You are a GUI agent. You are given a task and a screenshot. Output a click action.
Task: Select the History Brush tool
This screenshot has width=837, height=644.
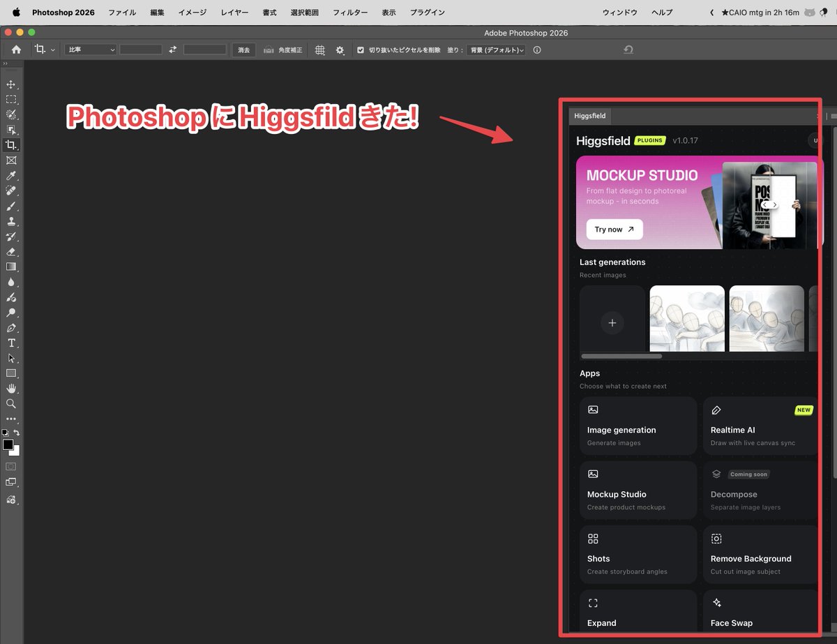11,237
